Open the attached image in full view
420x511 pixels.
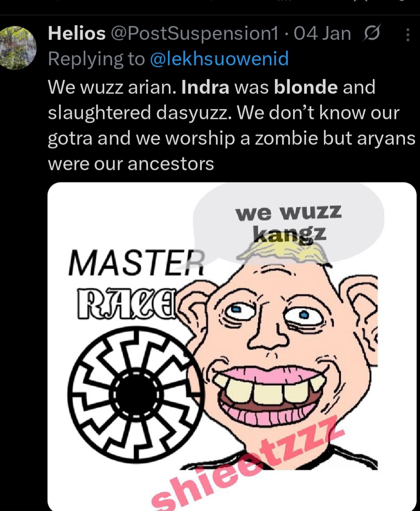click(x=232, y=347)
